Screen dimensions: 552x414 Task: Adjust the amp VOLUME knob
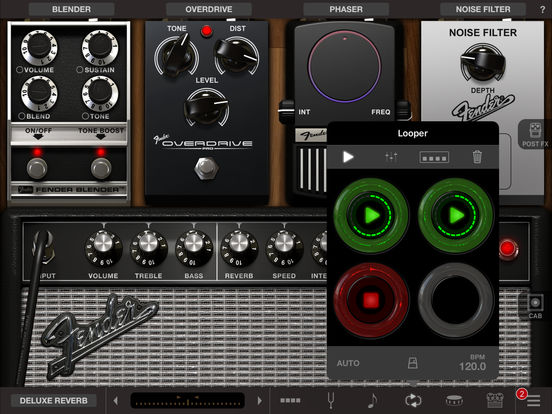click(x=103, y=248)
